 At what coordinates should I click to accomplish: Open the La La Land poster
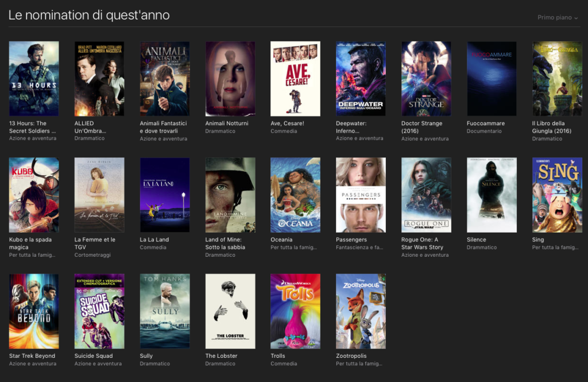pos(165,195)
